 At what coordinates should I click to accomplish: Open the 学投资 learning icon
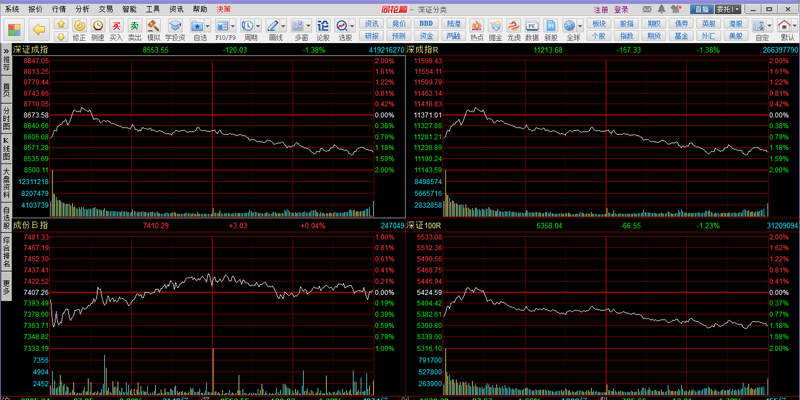coord(175,28)
